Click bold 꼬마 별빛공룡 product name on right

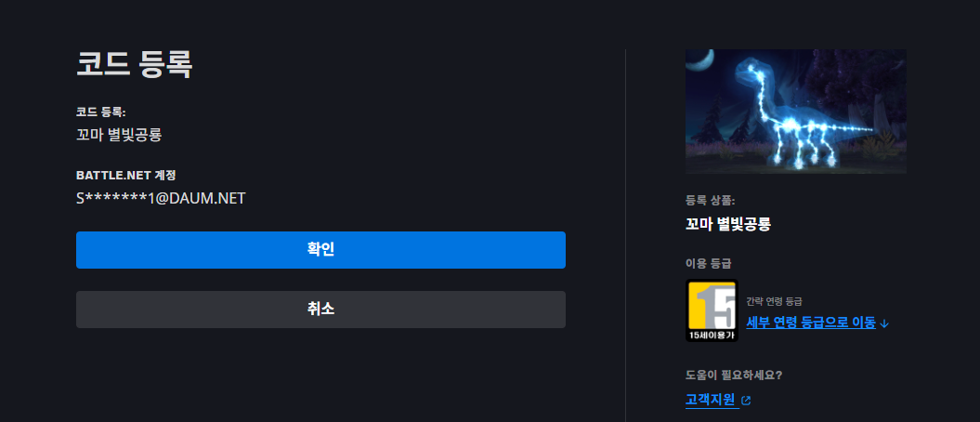point(728,224)
